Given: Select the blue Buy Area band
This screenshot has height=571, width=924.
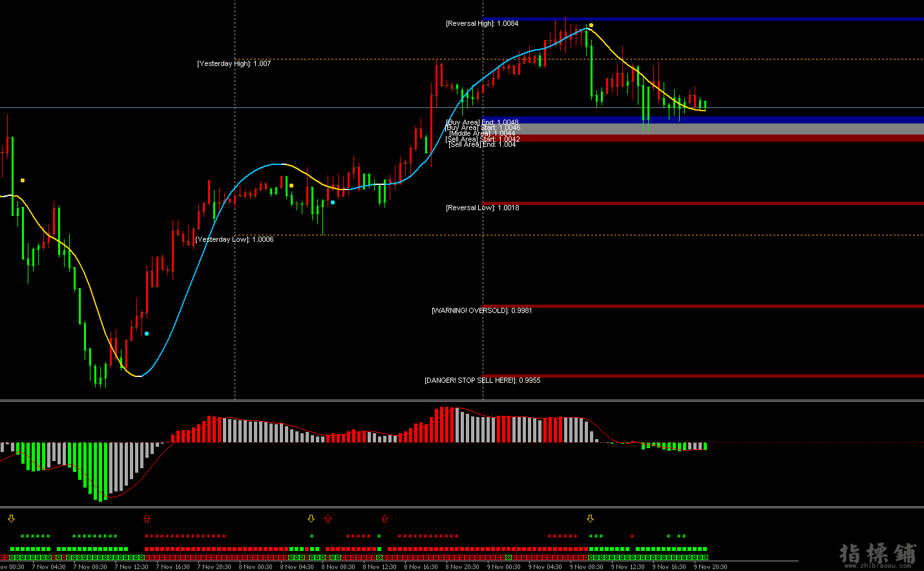Looking at the screenshot, I should [x=711, y=120].
